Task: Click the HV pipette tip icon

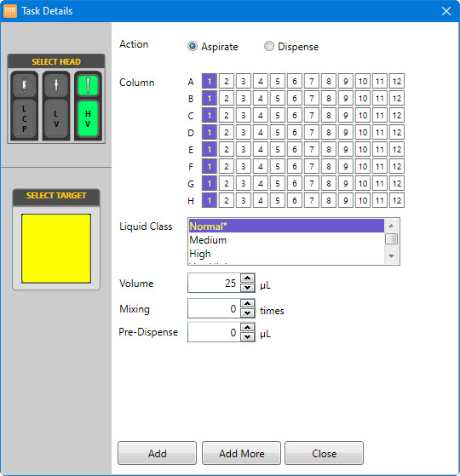Action: point(88,85)
